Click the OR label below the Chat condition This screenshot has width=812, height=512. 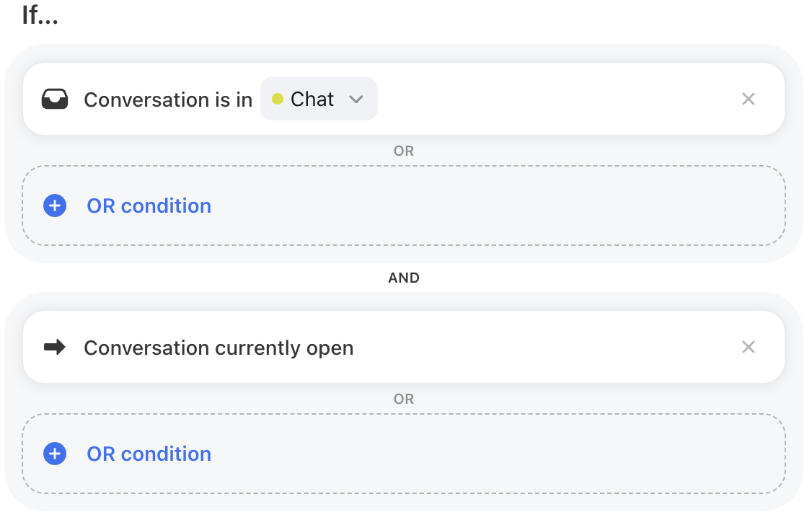(404, 151)
